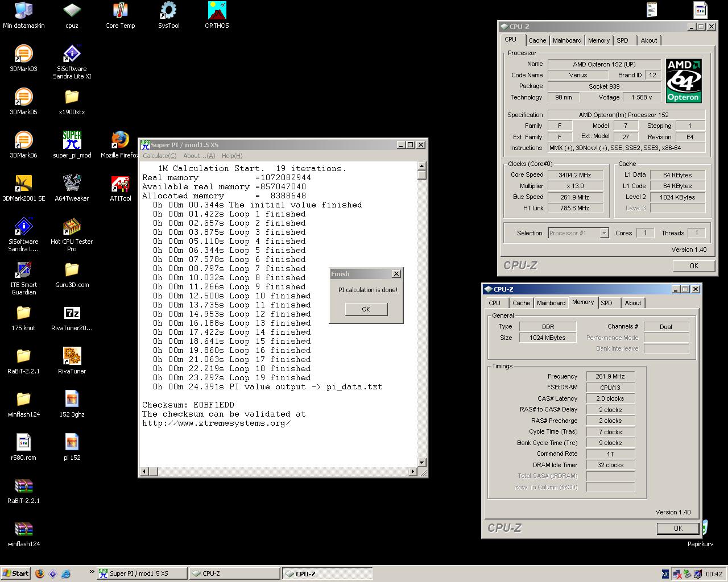This screenshot has height=582, width=728.
Task: Select the 3DMark03 shortcut
Action: 23,58
